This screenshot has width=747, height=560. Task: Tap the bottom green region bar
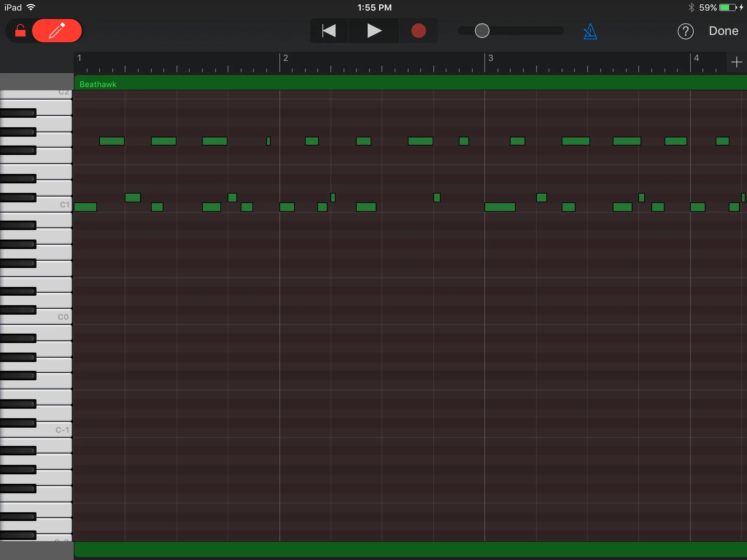[410, 549]
